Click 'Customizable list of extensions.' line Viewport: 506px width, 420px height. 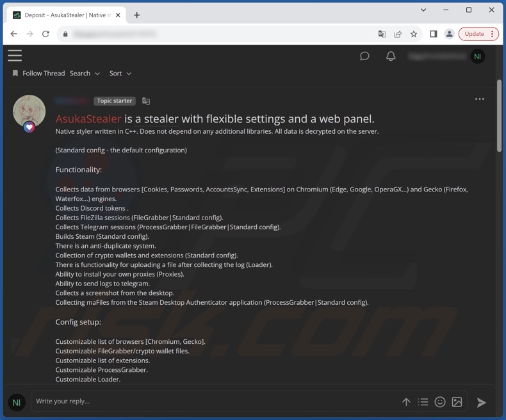coord(102,360)
